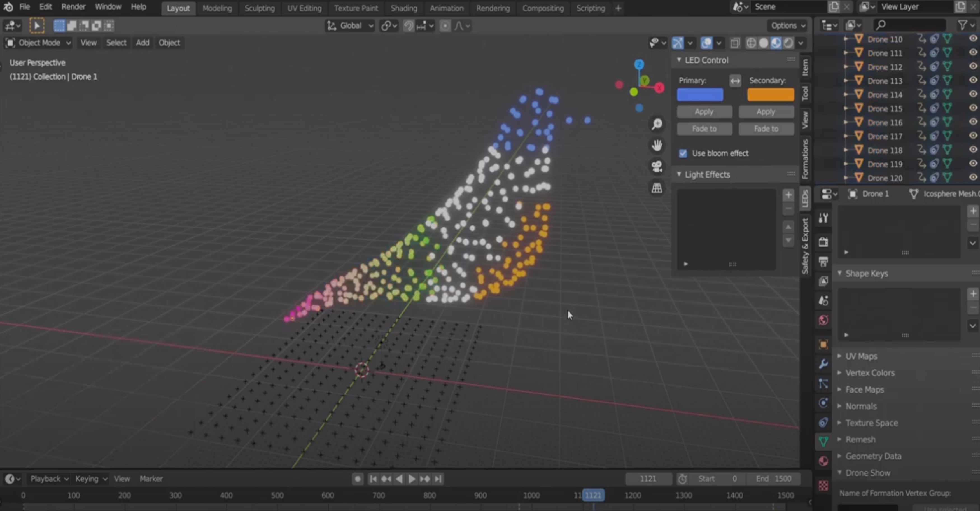Click the Primary color Apply button
The height and width of the screenshot is (511, 980).
[x=704, y=111]
